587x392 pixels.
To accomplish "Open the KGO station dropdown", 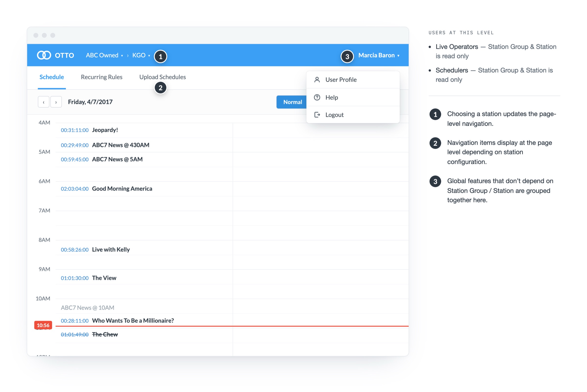I will 141,55.
